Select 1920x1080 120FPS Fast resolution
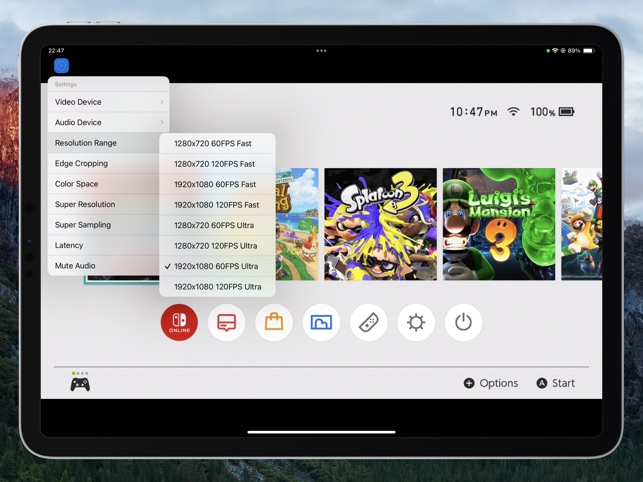This screenshot has height=482, width=643. 217,205
